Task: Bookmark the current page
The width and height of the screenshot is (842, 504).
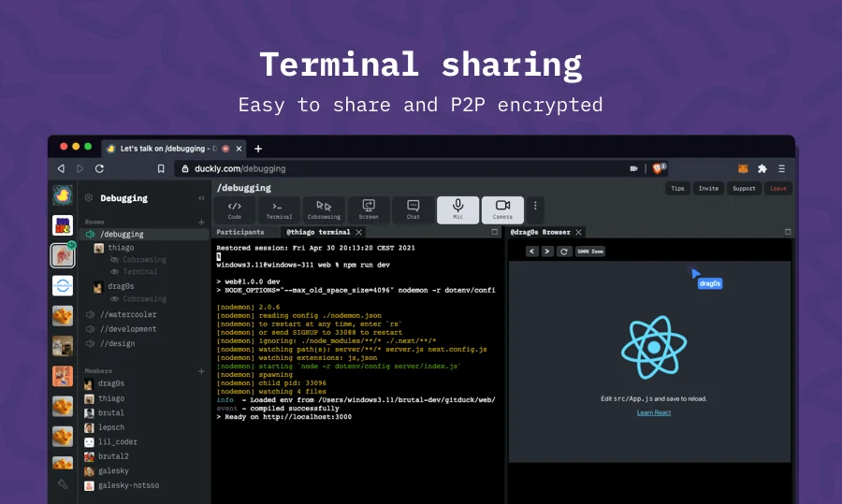Action: click(x=161, y=168)
